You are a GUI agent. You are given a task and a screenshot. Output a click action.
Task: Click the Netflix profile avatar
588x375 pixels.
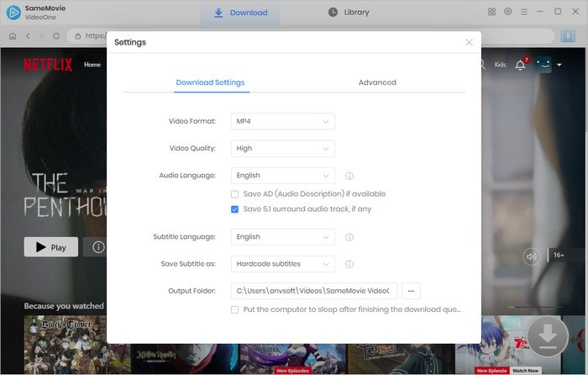click(x=543, y=65)
